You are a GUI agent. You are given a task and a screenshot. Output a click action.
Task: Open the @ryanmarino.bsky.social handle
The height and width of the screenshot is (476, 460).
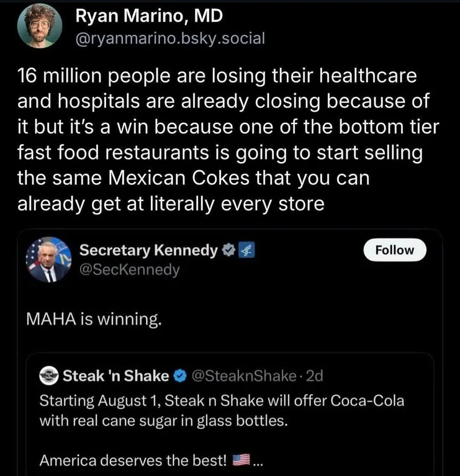[x=170, y=38]
